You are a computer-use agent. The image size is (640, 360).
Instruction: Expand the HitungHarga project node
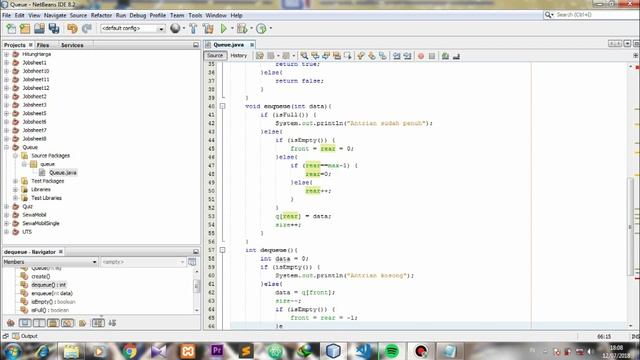tap(7, 54)
